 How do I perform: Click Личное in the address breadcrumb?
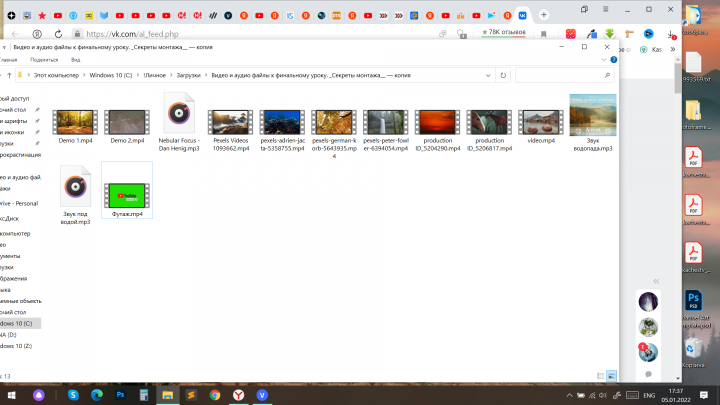click(154, 75)
